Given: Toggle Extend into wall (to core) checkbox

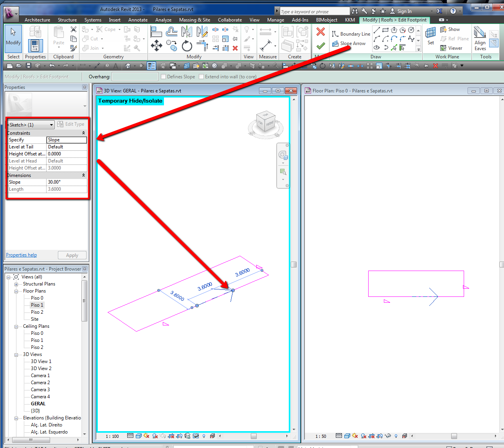Looking at the screenshot, I should [202, 77].
